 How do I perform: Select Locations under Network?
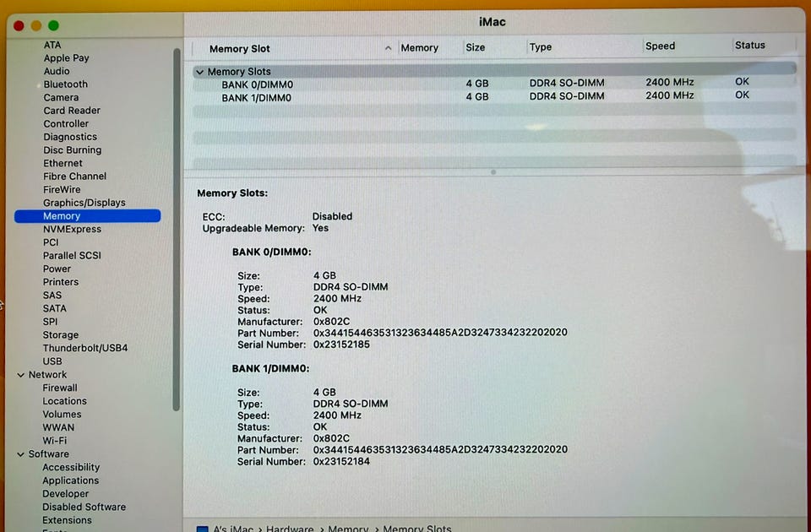coord(65,401)
